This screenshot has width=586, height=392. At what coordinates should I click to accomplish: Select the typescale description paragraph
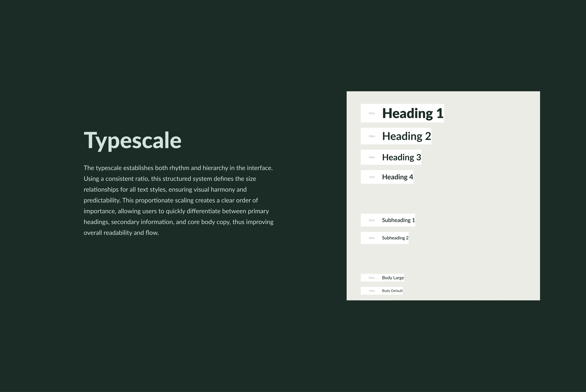click(x=178, y=200)
